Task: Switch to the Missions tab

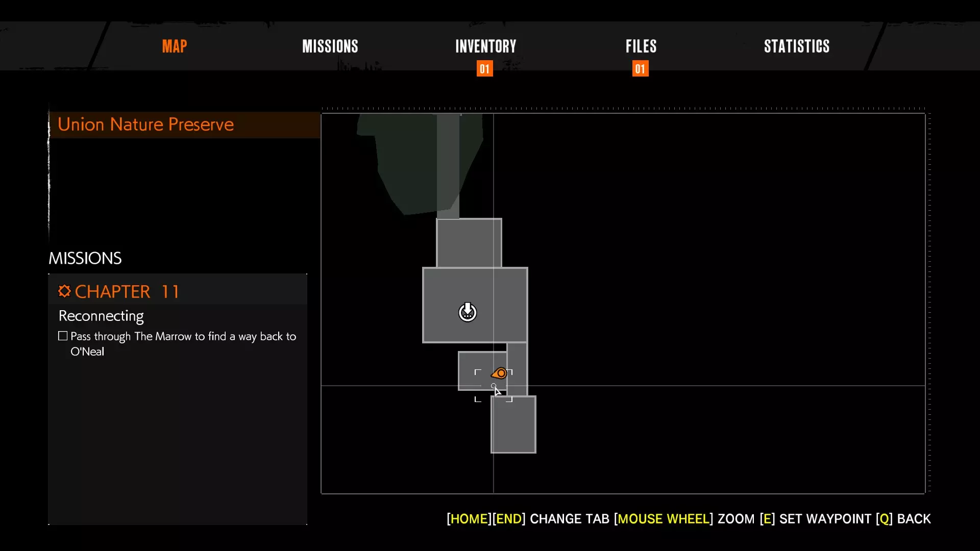Action: 330,46
